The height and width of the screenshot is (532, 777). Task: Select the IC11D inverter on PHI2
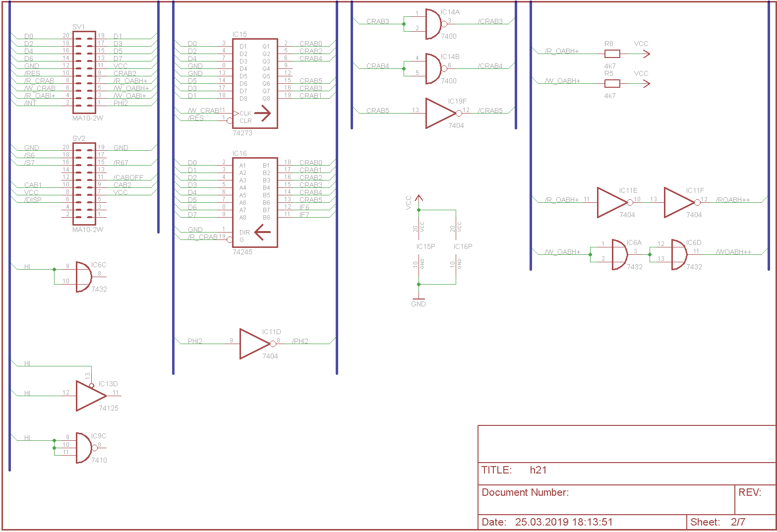click(x=254, y=344)
